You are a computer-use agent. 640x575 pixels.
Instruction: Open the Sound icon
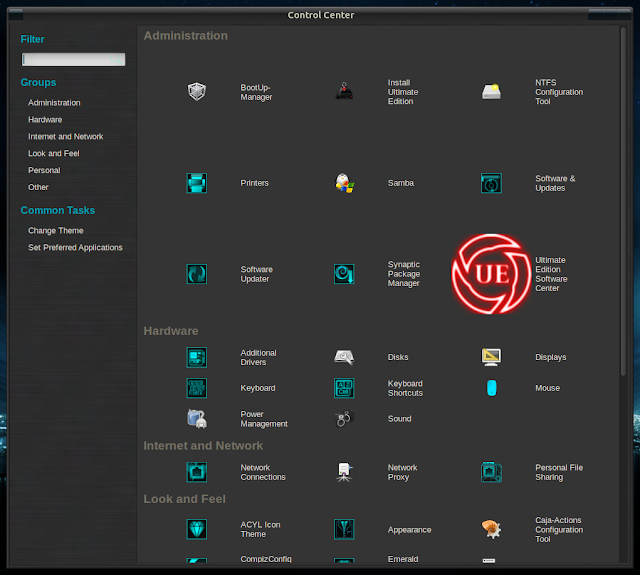point(344,419)
